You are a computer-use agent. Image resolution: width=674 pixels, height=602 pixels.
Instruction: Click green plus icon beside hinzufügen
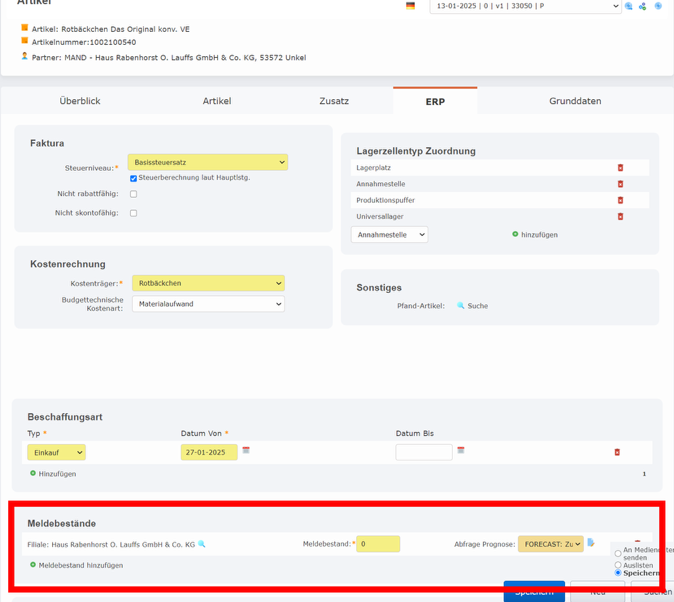(x=515, y=234)
